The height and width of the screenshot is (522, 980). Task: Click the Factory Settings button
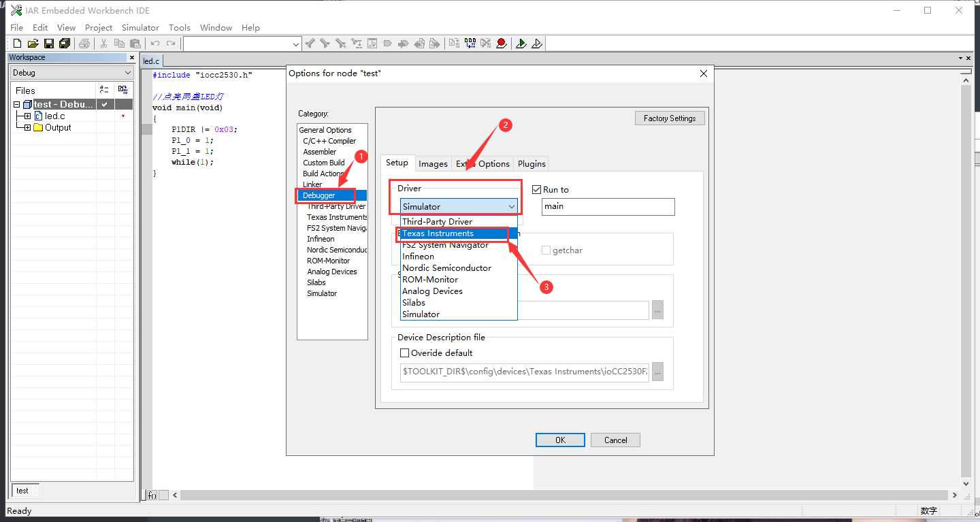click(x=670, y=118)
